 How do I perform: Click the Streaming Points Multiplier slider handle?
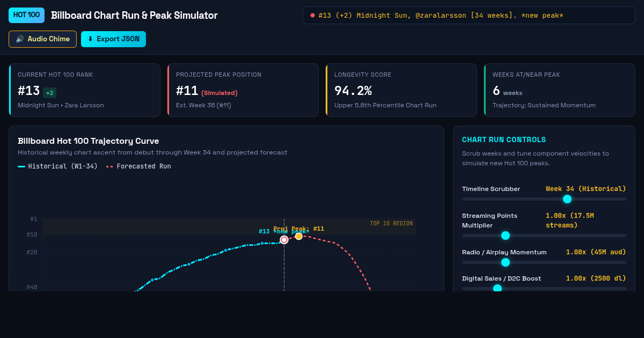tap(505, 236)
